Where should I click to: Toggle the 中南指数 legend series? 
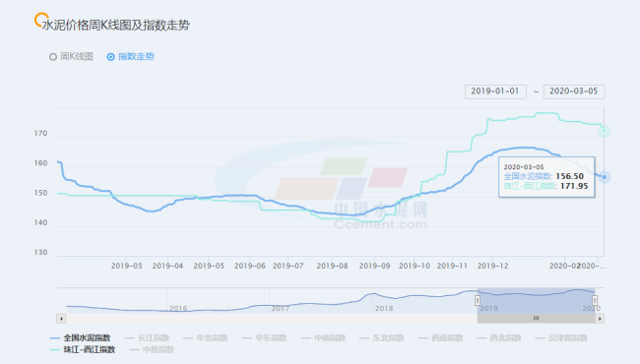click(x=323, y=337)
